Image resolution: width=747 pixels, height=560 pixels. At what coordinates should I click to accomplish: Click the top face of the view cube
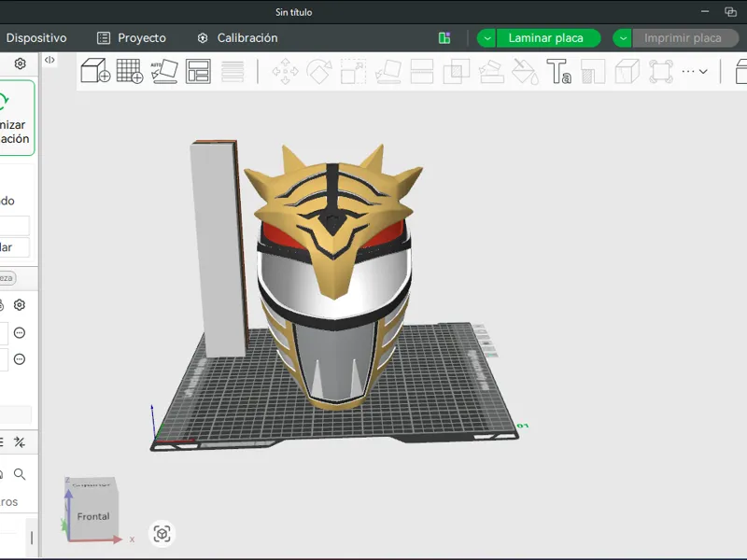click(92, 484)
